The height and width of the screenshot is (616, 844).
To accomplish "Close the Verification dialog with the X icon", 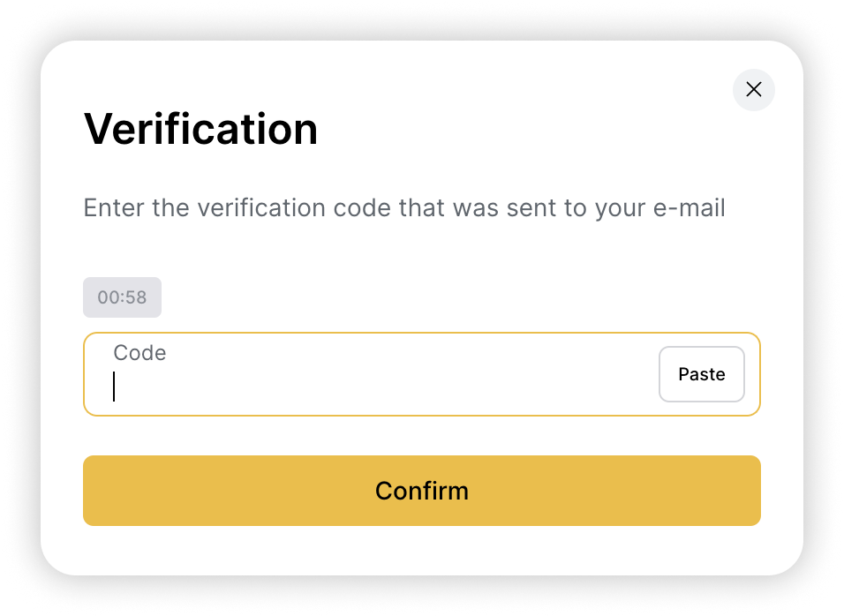I will pyautogui.click(x=753, y=89).
